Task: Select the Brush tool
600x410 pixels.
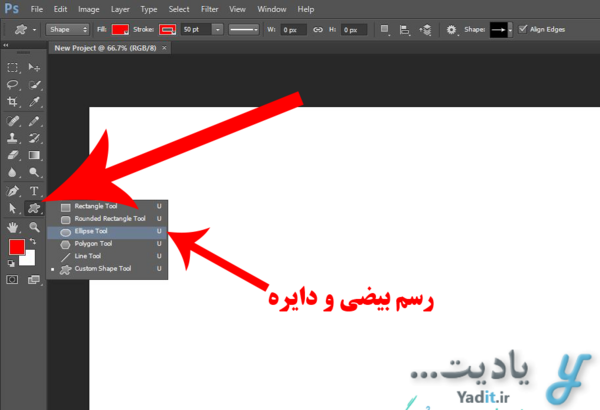Action: (34, 121)
